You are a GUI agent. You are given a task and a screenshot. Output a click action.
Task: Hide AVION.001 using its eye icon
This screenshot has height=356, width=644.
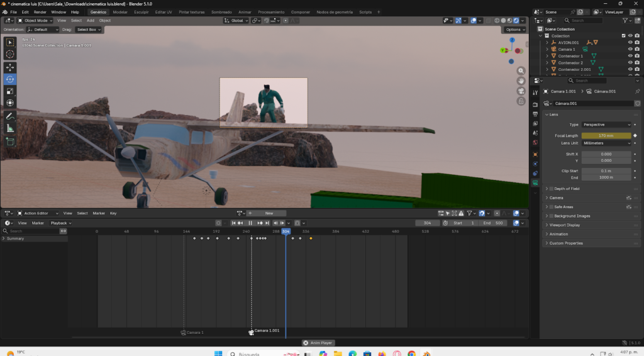point(630,42)
